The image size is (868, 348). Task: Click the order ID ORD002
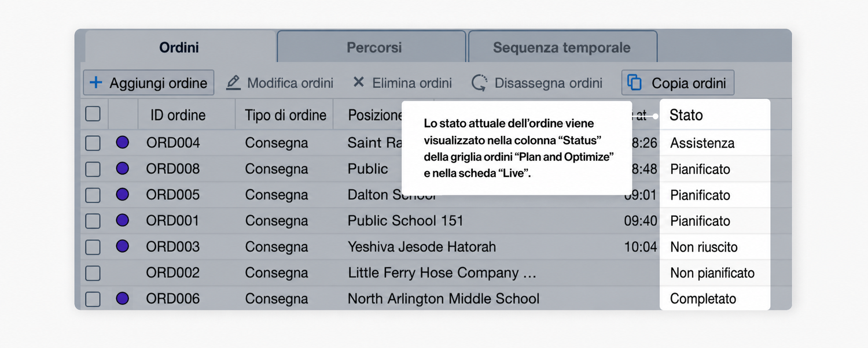point(173,273)
